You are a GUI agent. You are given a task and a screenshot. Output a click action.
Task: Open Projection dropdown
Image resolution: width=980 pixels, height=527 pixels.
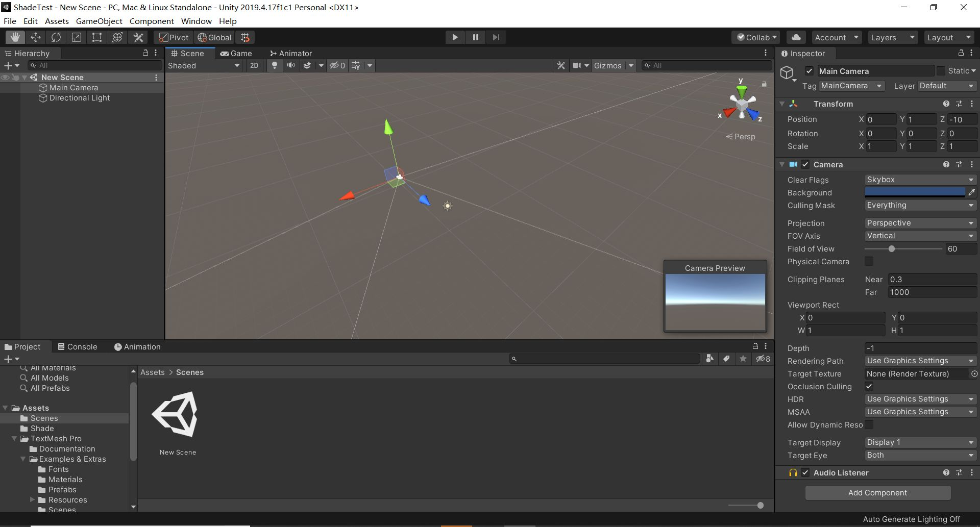(x=920, y=223)
